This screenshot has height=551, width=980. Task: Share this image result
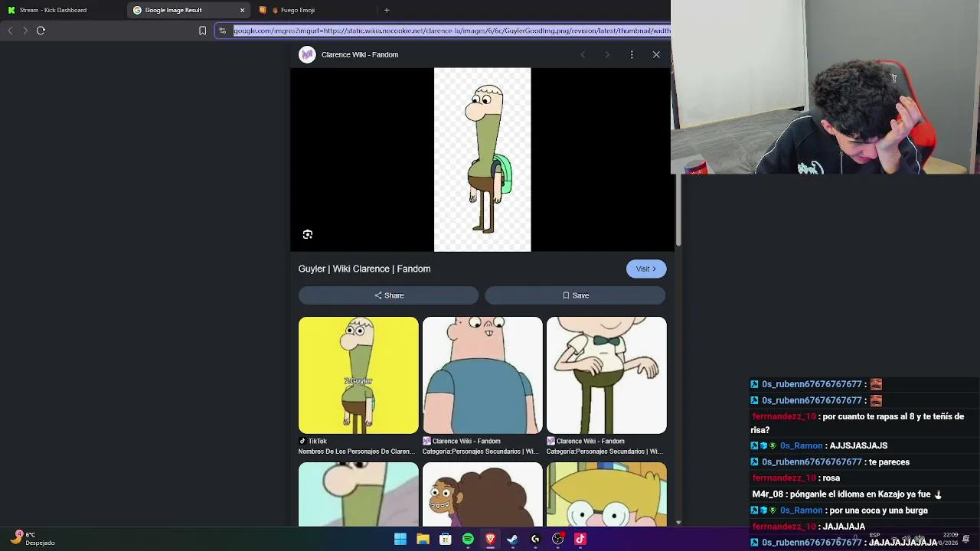388,295
